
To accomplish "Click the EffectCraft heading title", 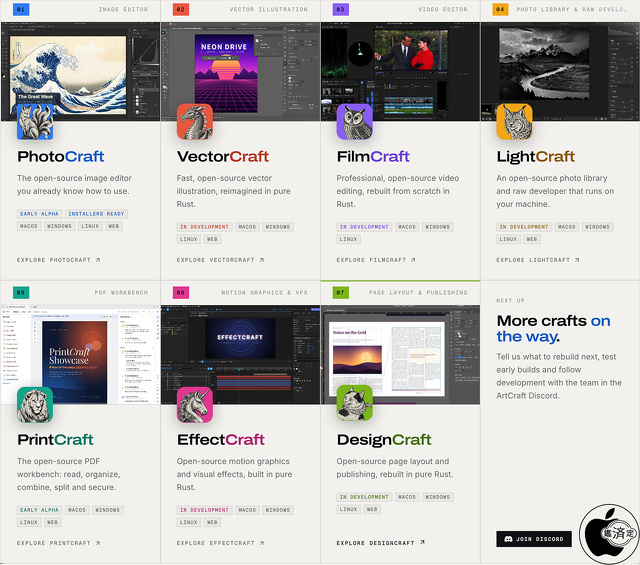I will (221, 440).
